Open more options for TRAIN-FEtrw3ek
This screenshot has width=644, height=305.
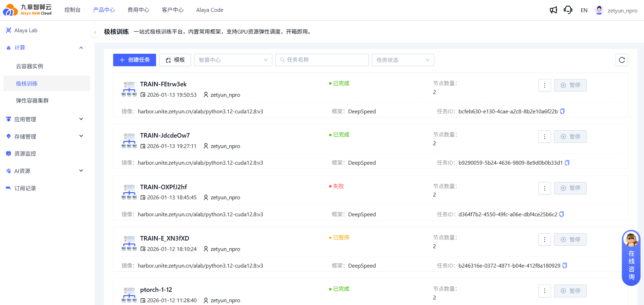(545, 85)
